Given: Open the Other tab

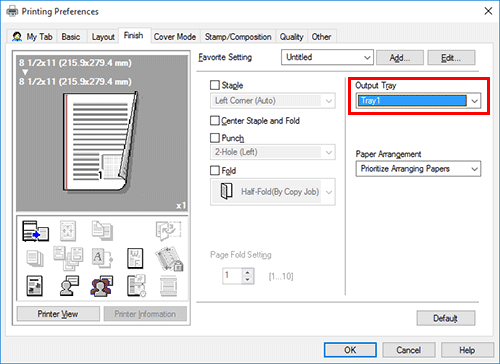Looking at the screenshot, I should pos(321,37).
